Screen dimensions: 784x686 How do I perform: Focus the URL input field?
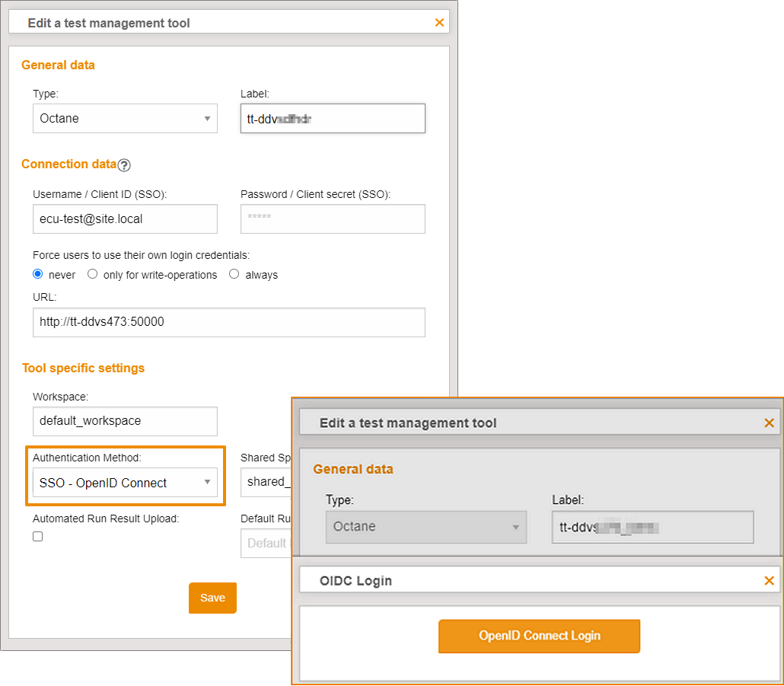point(229,323)
